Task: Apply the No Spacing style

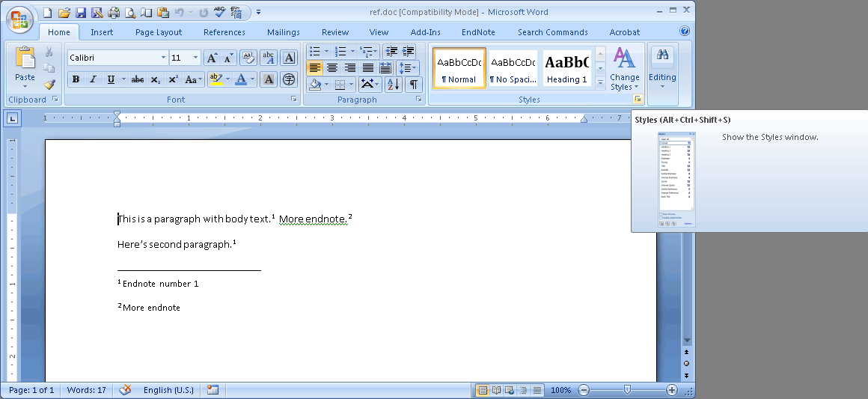Action: coord(513,67)
